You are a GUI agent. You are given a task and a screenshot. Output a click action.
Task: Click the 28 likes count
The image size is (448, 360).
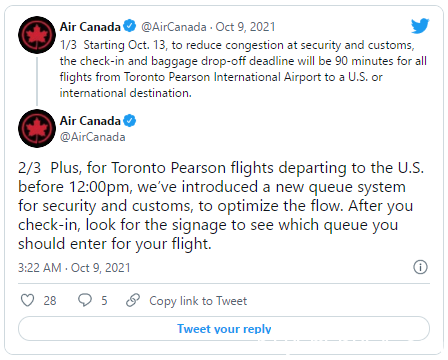click(x=50, y=301)
